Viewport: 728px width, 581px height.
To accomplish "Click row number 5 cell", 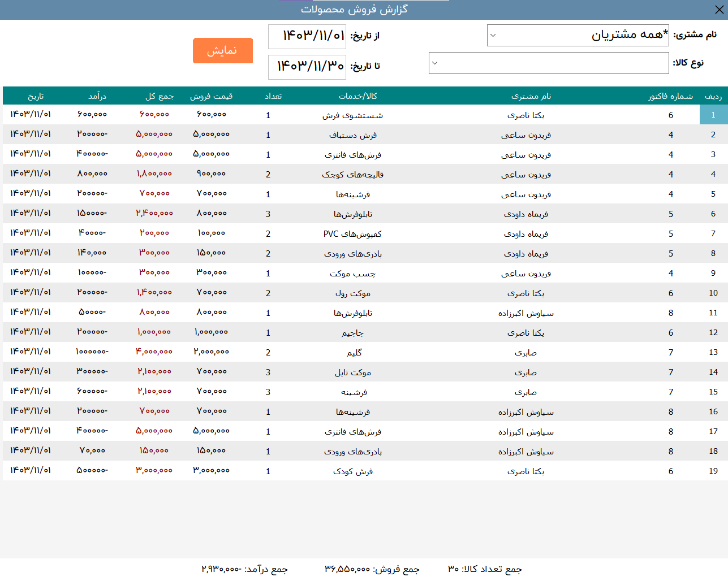I will 713,194.
